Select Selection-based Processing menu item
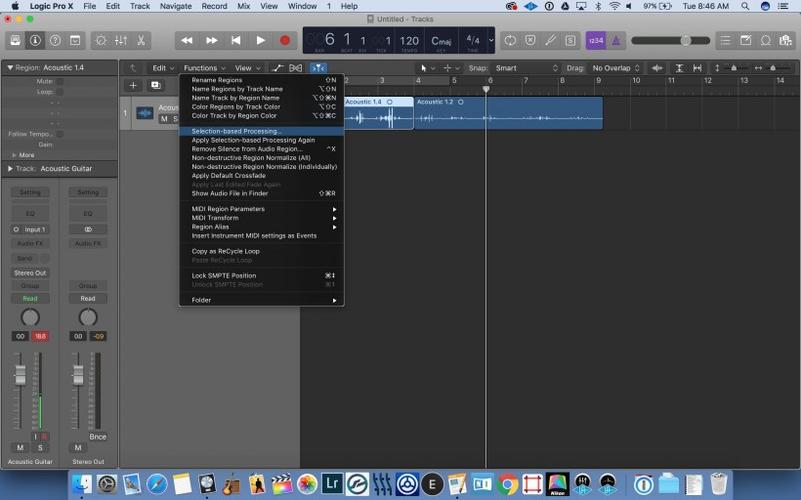The width and height of the screenshot is (801, 500). [262, 131]
